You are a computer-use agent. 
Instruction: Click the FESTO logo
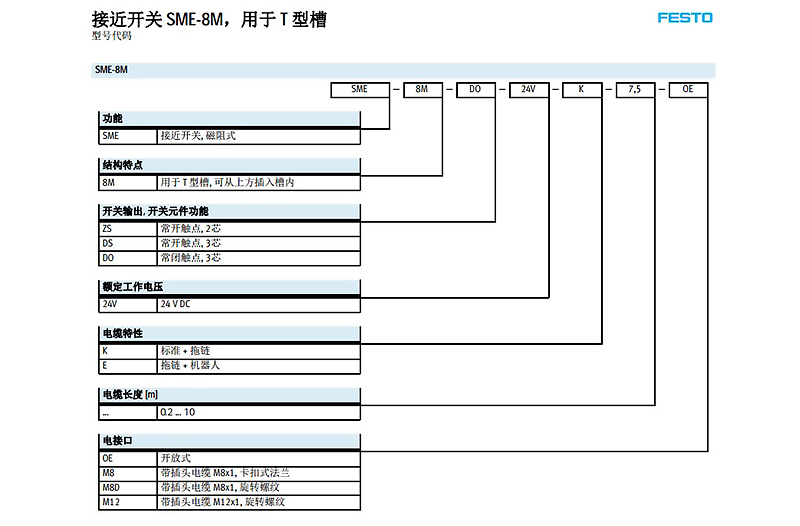685,18
